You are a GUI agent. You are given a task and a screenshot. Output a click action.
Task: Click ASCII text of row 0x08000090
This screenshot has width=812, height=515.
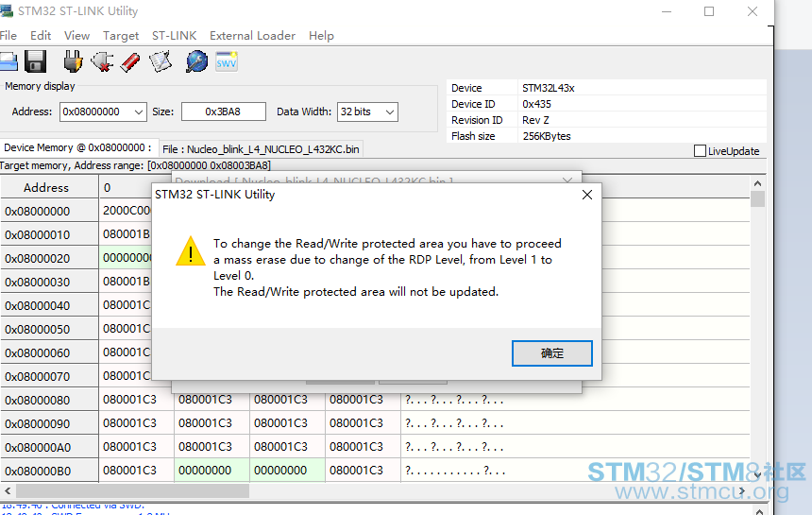click(454, 423)
